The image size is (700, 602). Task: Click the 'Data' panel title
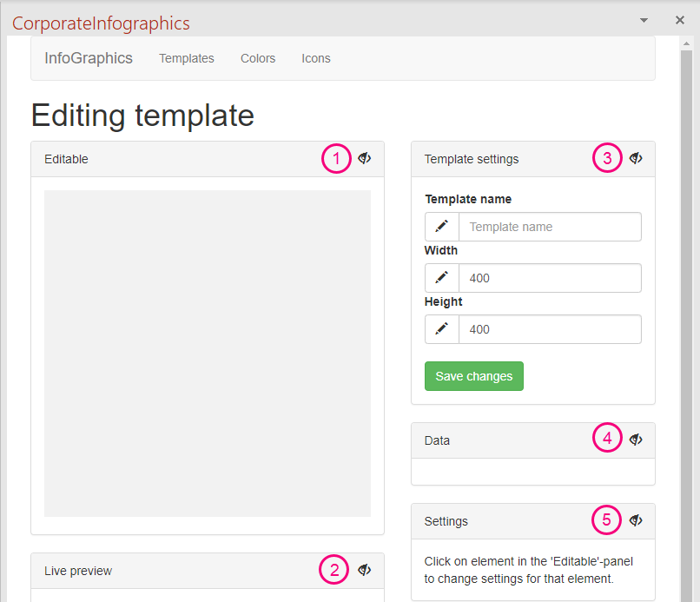pyautogui.click(x=437, y=440)
